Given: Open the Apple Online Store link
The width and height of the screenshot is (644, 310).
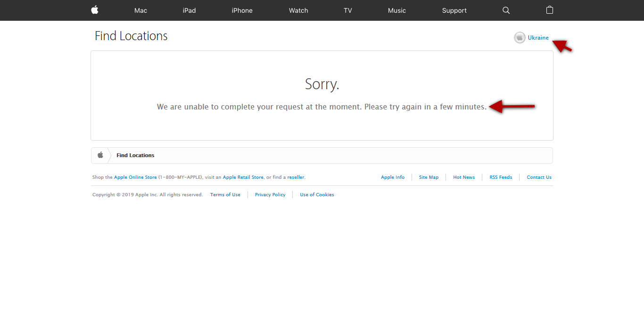Looking at the screenshot, I should (135, 177).
